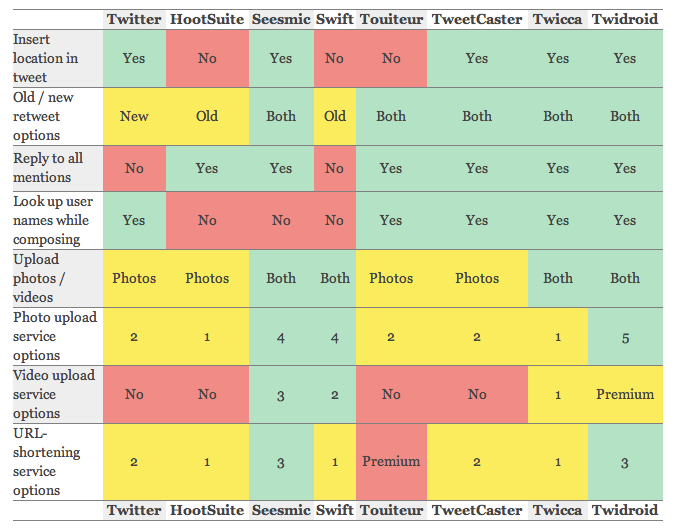Select the 'Old' retweet cell under Swift

(x=335, y=116)
